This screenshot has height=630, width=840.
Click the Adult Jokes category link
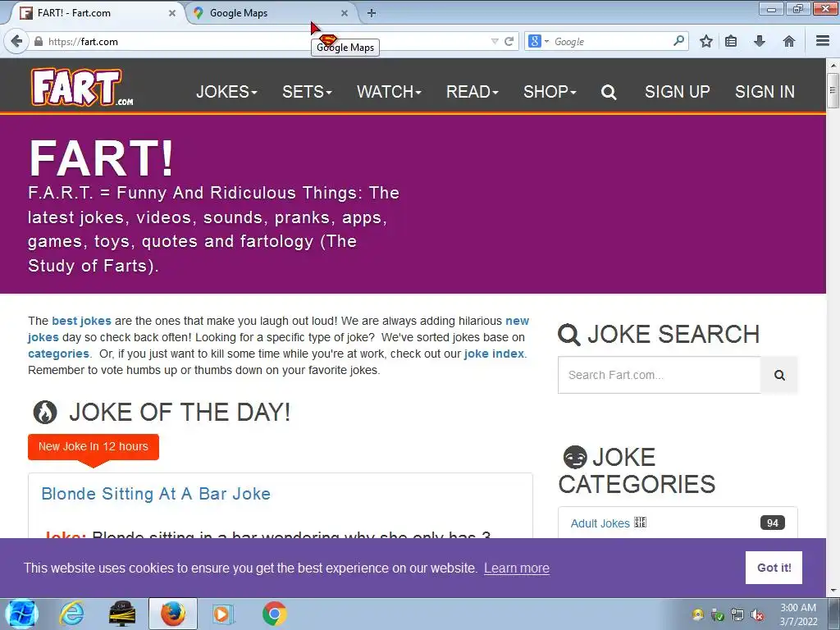(x=600, y=523)
